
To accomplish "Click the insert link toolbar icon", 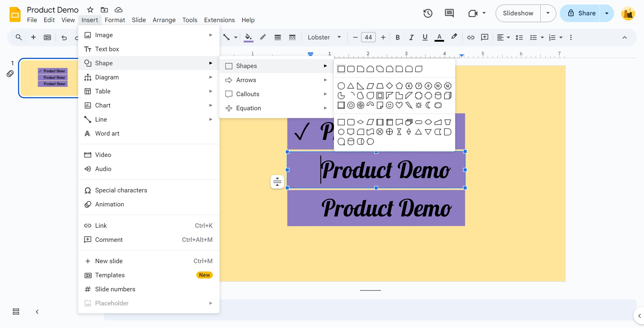I will coord(471,37).
